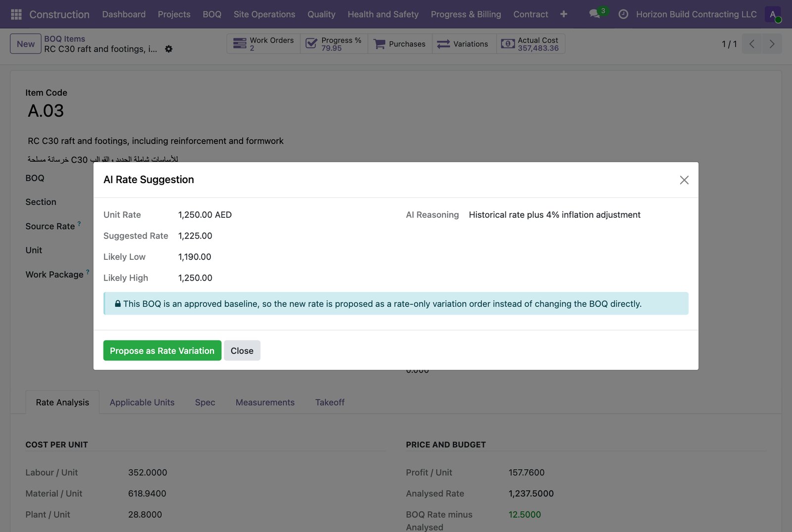The height and width of the screenshot is (532, 792).
Task: Click the Suggested Rate value 1,225.00
Action: 195,236
